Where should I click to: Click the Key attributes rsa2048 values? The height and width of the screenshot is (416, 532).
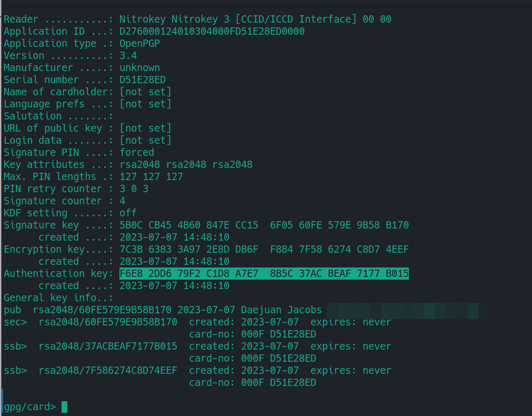[186, 165]
